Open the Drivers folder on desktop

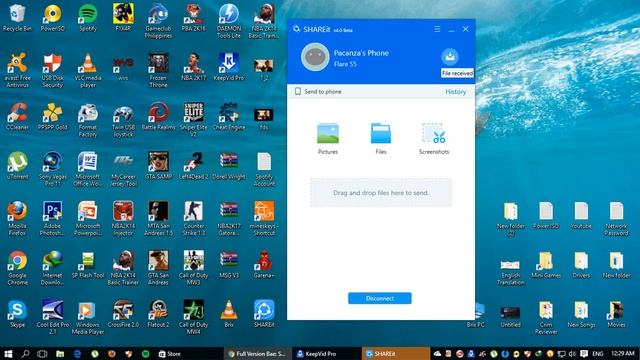pos(581,265)
